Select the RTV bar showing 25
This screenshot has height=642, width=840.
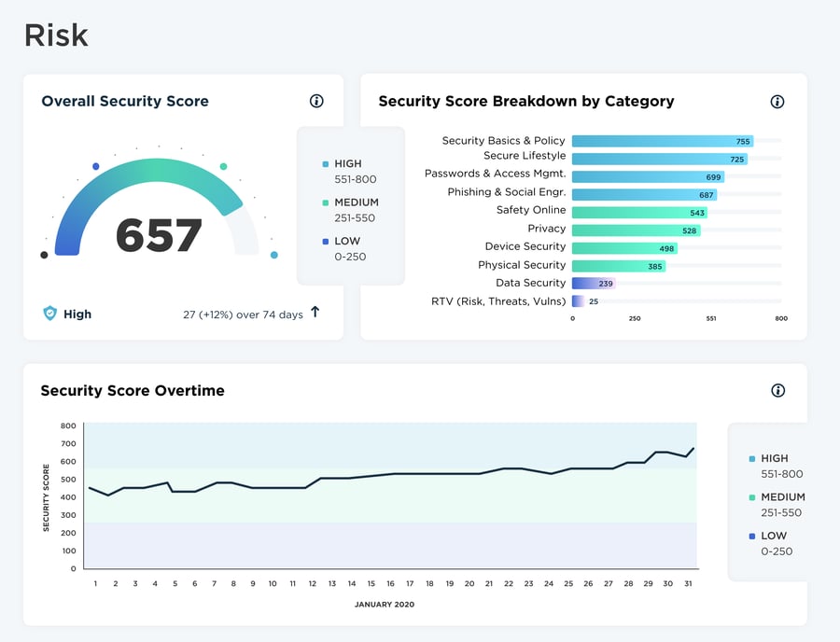tap(578, 300)
